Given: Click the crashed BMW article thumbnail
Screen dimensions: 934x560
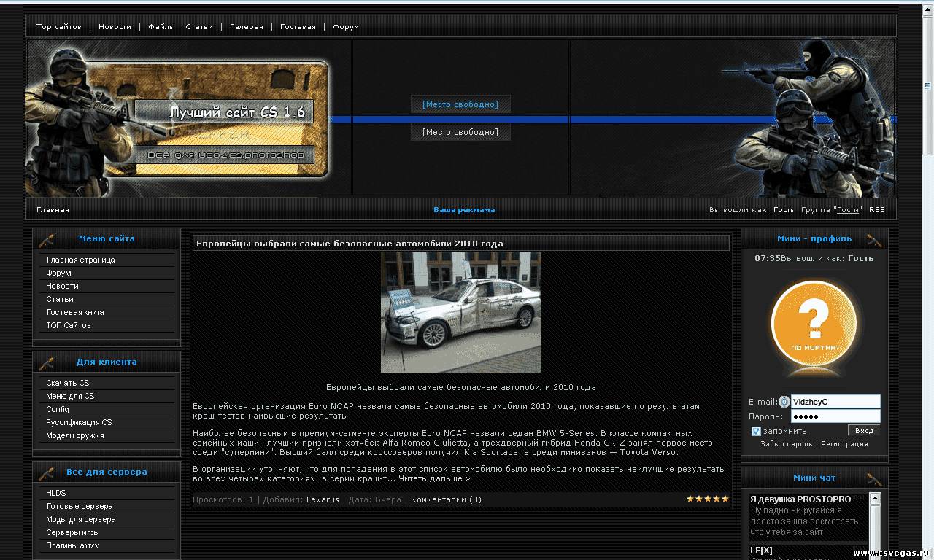Looking at the screenshot, I should tap(461, 312).
